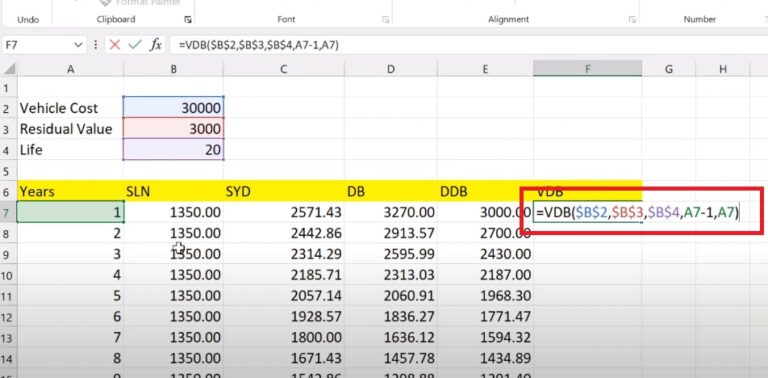Open Font group dialog launcher
768x378 pixels.
(385, 20)
